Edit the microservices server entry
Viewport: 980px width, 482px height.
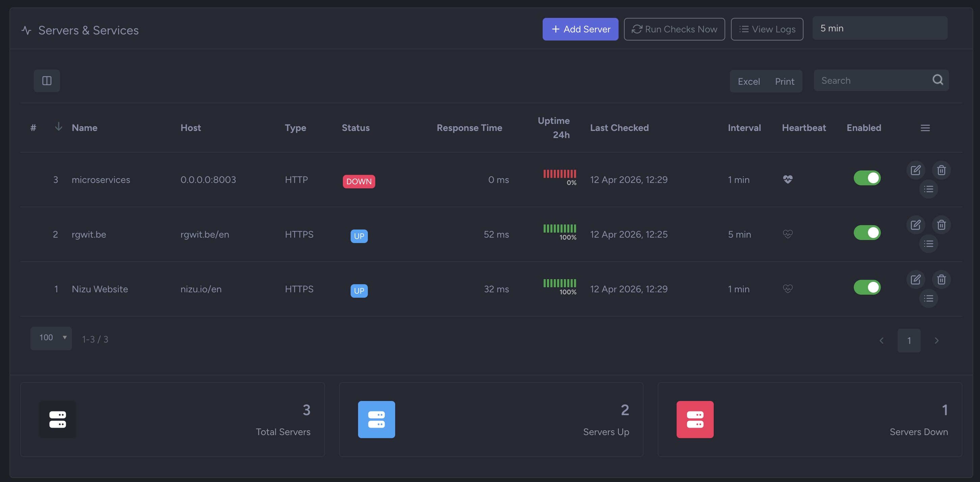pyautogui.click(x=915, y=170)
